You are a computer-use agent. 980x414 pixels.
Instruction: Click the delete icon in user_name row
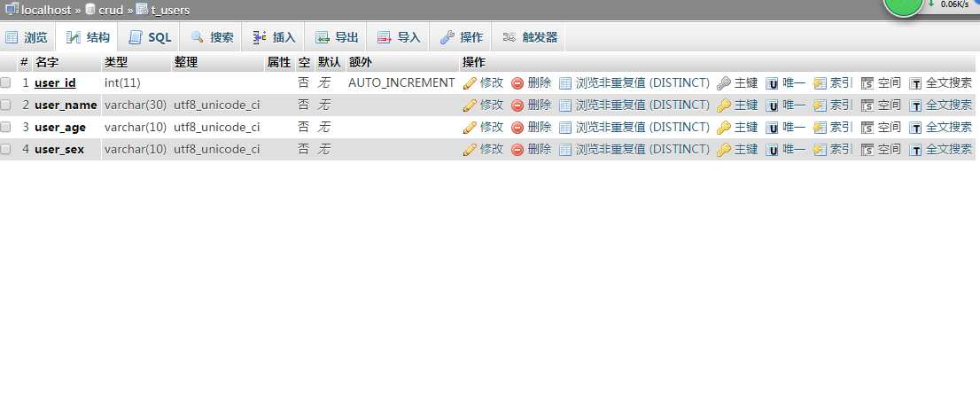pyautogui.click(x=517, y=105)
